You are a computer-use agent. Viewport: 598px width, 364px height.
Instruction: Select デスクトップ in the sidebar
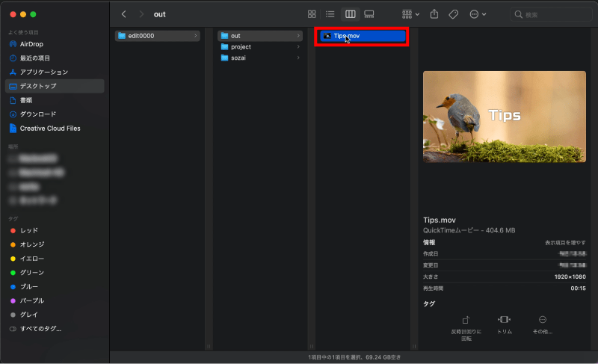[x=55, y=86]
